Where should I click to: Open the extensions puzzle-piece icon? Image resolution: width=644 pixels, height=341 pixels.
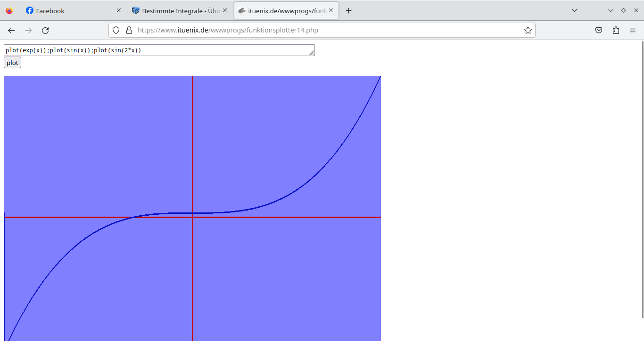[x=616, y=30]
